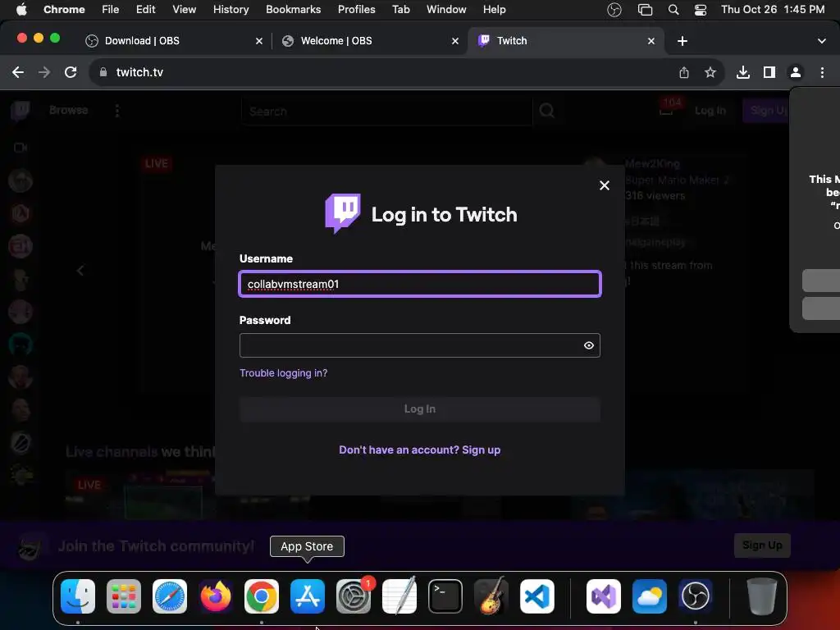Toggle password visibility eye icon
This screenshot has width=840, height=630.
point(589,345)
